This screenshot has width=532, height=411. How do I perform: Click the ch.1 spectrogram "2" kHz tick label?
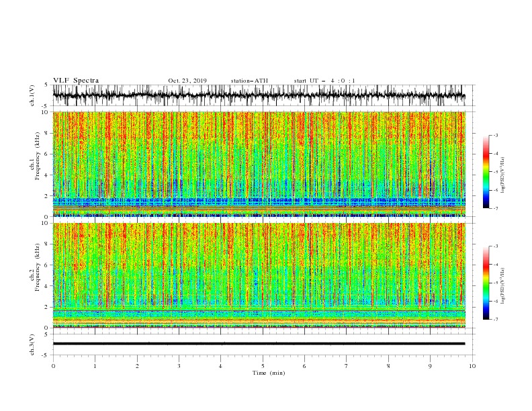47,195
